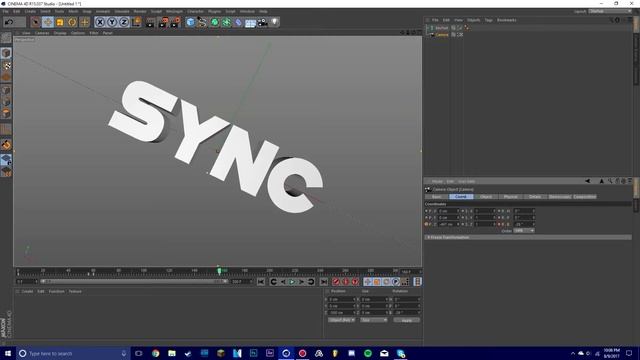Click the P.Z position field in Attributes

449,224
